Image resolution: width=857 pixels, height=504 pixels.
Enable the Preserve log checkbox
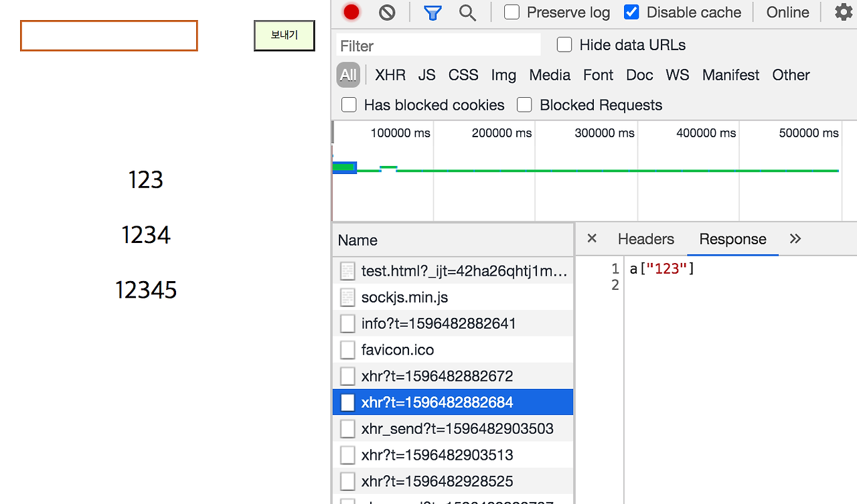(x=511, y=11)
